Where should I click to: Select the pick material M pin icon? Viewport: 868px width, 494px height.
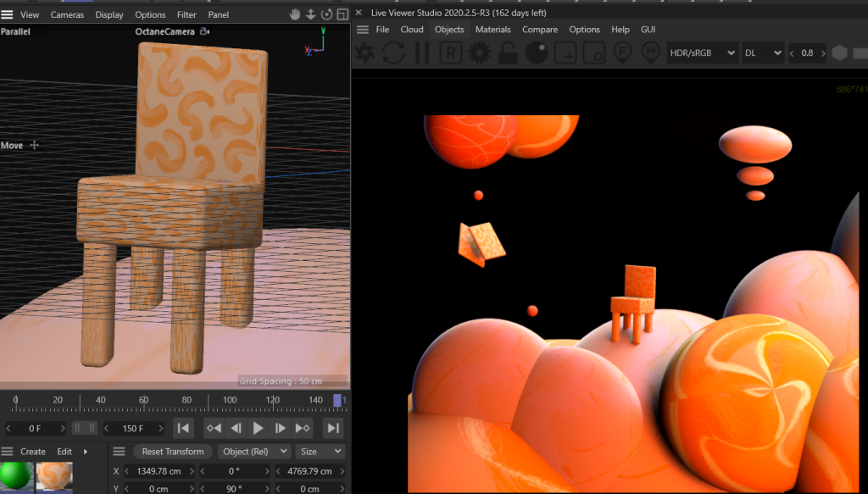pos(651,53)
